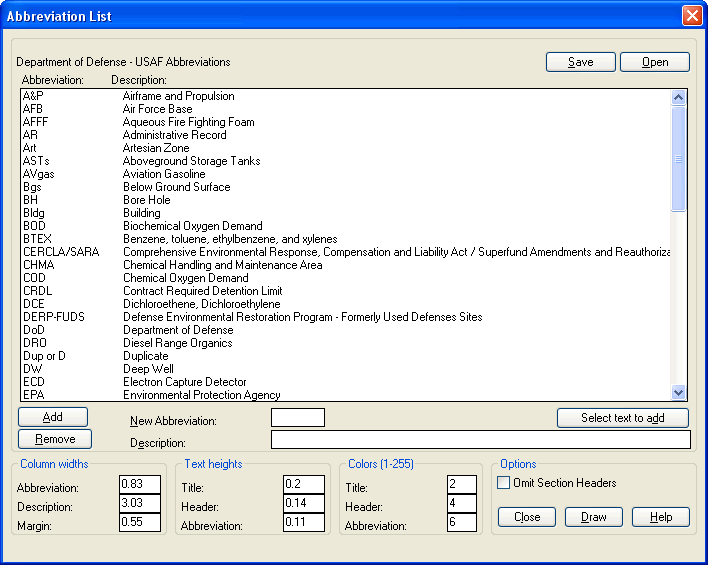The height and width of the screenshot is (565, 708).
Task: Select the EPA Environmental Protection Agency row
Action: pyautogui.click(x=346, y=395)
